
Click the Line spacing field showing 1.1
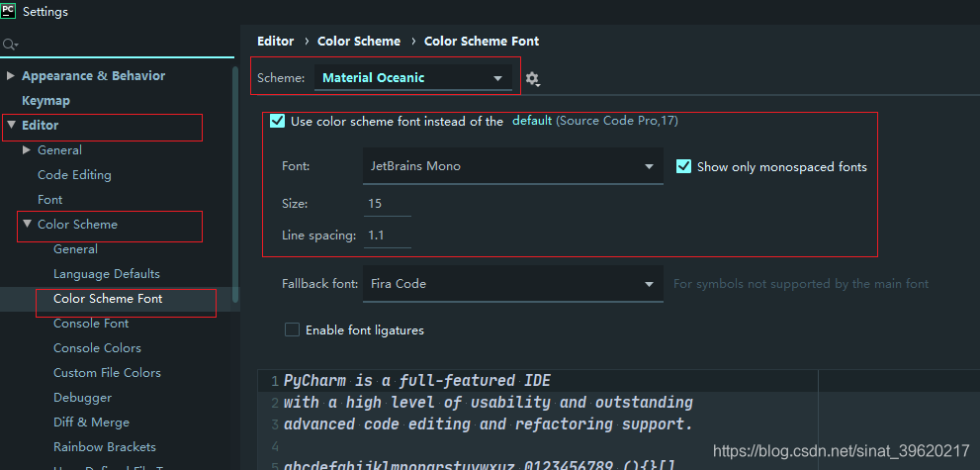point(387,235)
